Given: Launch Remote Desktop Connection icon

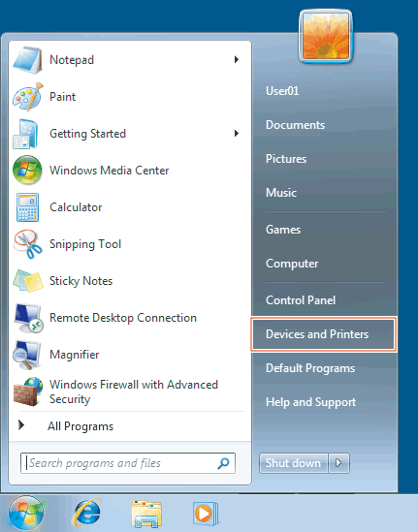Looking at the screenshot, I should pyautogui.click(x=28, y=318).
